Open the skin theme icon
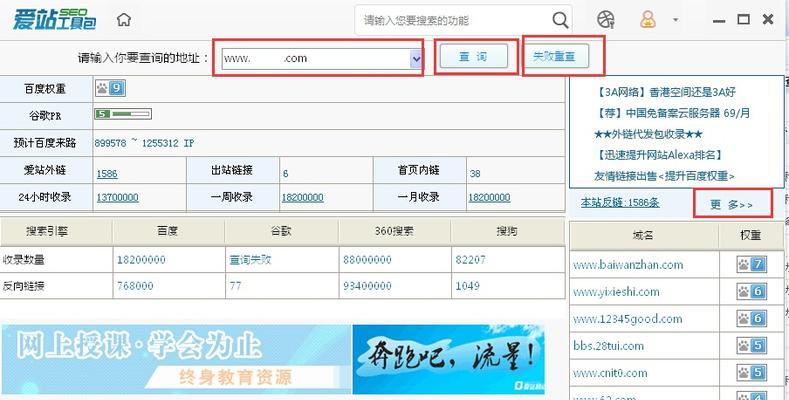Viewport: 789px width, 400px height. tap(606, 20)
